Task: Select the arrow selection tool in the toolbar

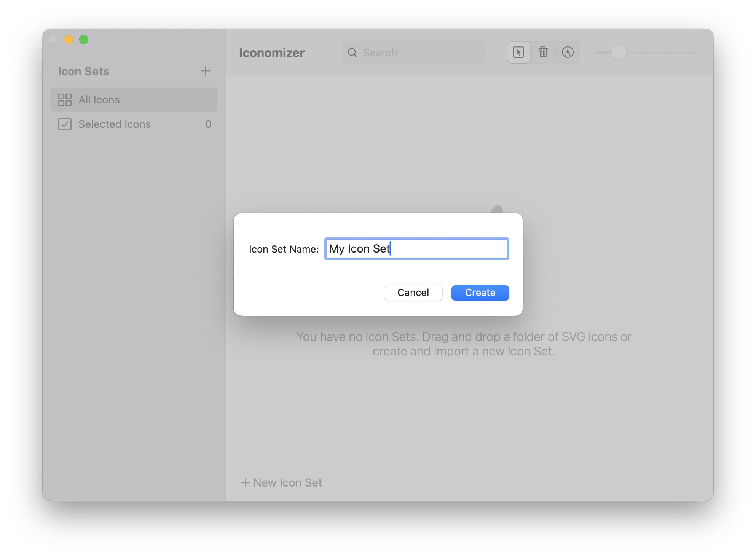Action: tap(518, 53)
